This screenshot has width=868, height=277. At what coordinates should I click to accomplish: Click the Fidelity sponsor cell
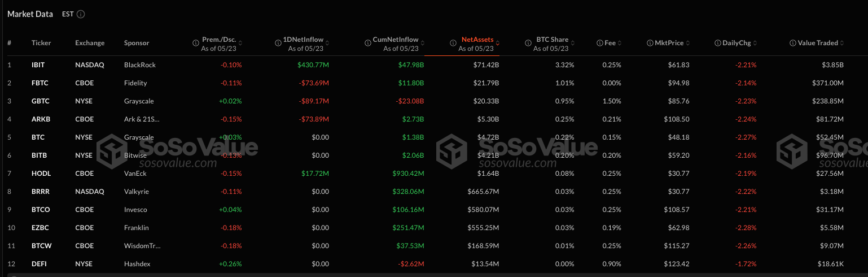[135, 83]
